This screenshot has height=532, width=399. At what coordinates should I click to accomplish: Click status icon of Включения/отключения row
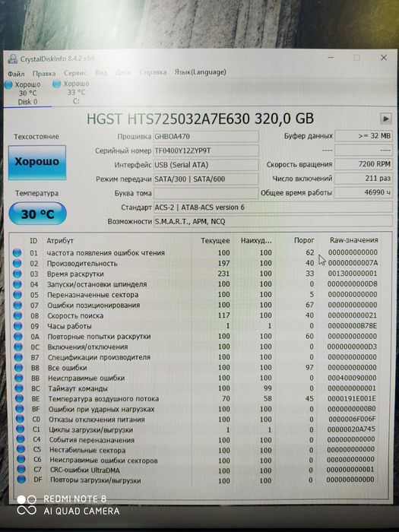(x=18, y=347)
